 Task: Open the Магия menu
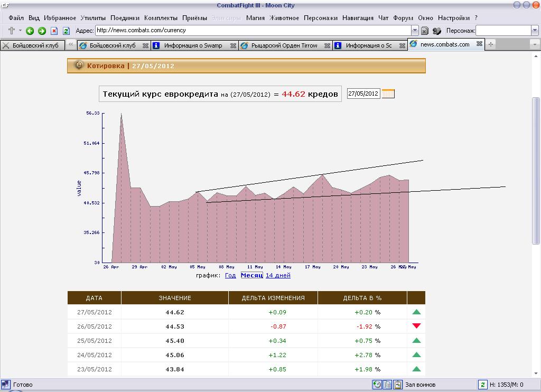point(255,18)
